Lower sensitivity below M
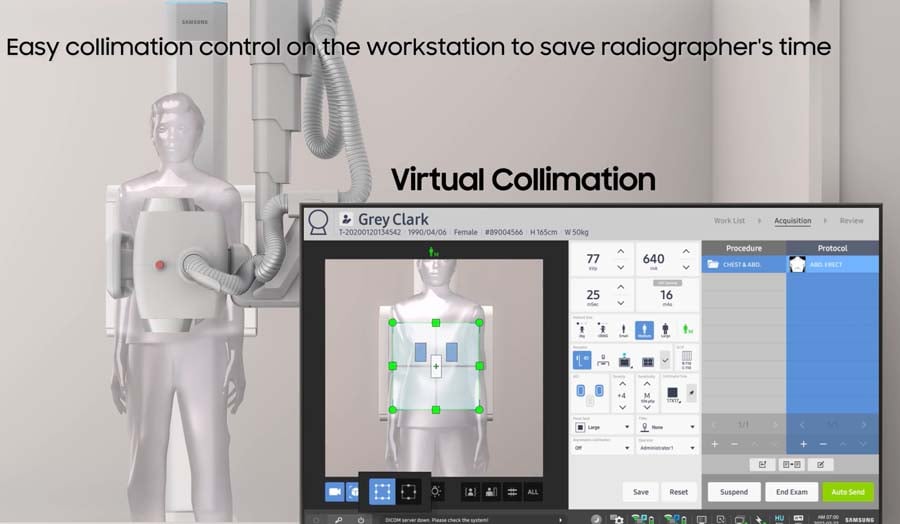 click(x=647, y=407)
